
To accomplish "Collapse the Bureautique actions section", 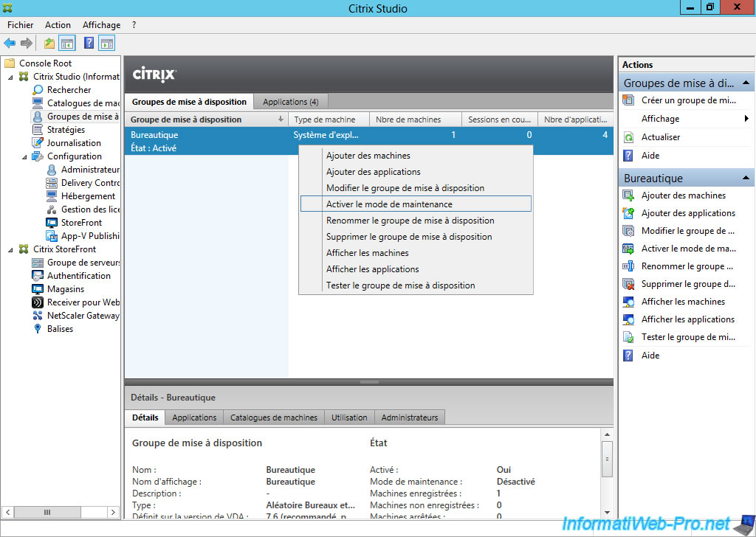I will pyautogui.click(x=746, y=179).
